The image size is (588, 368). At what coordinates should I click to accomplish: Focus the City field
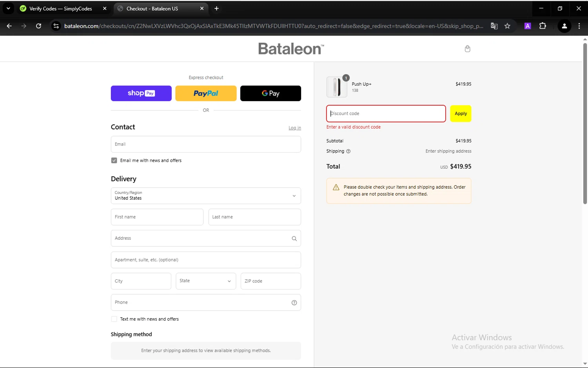141,281
